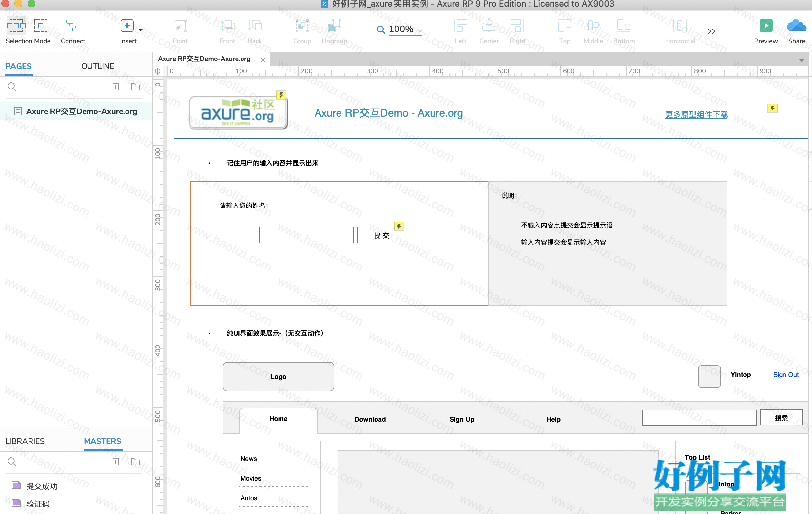812x514 pixels.
Task: Add a new page
Action: click(115, 87)
